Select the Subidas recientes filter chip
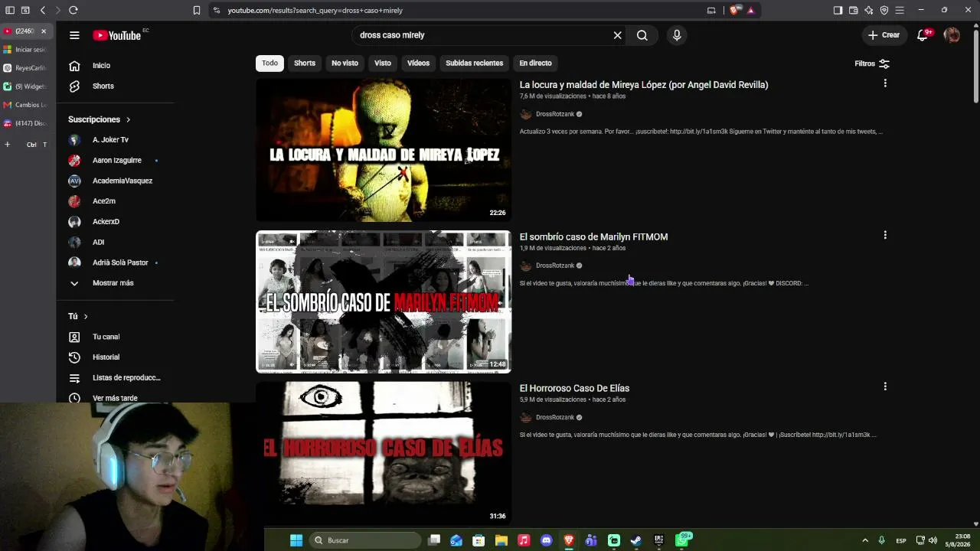980x551 pixels. point(475,64)
